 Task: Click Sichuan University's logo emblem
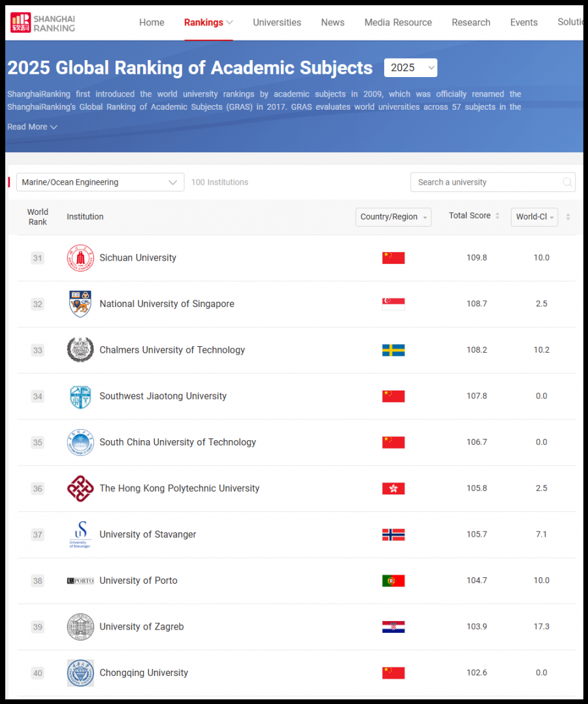tap(80, 258)
